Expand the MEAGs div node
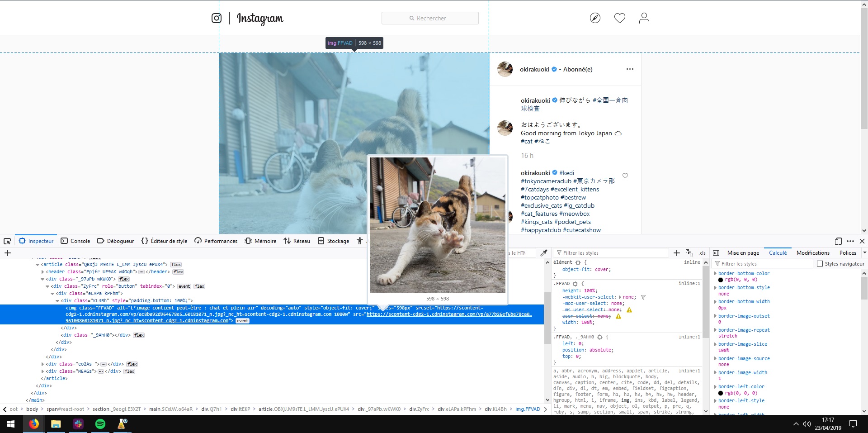Screen dimensions: 868x433 [42, 371]
